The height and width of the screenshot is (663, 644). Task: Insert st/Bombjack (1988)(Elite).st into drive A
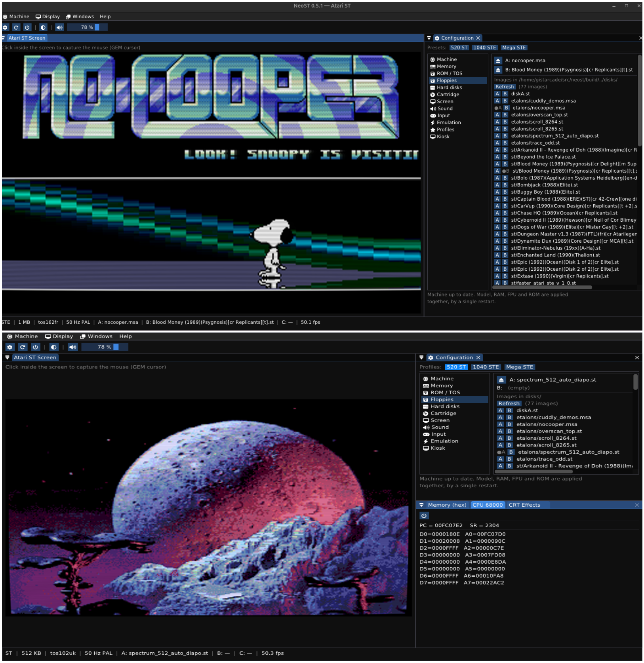pos(497,185)
